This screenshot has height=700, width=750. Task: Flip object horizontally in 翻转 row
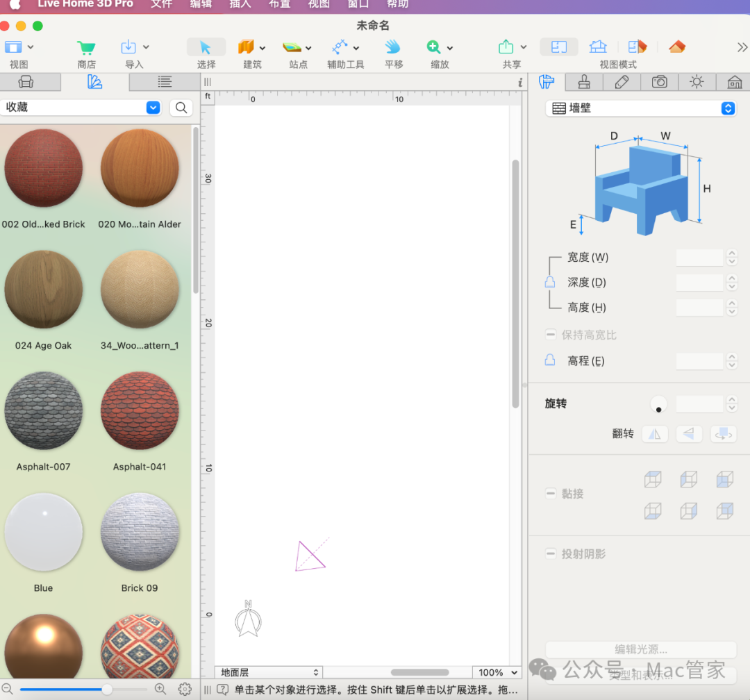[x=655, y=434]
